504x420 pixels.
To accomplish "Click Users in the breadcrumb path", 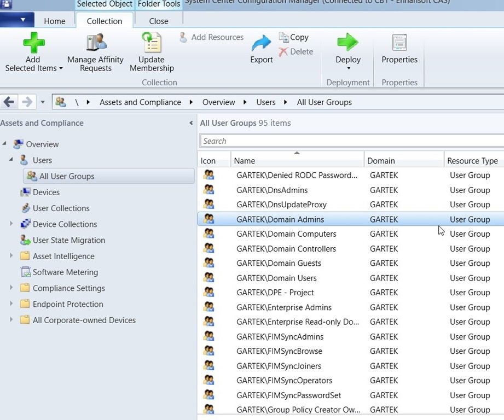I will (x=266, y=102).
